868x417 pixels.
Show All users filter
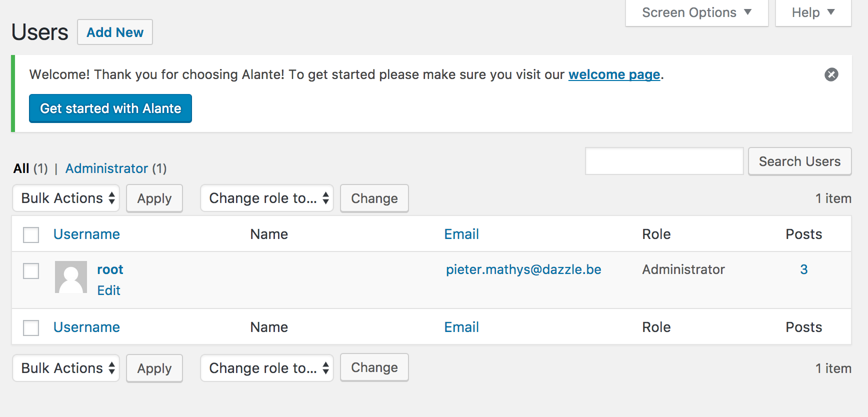coord(21,168)
